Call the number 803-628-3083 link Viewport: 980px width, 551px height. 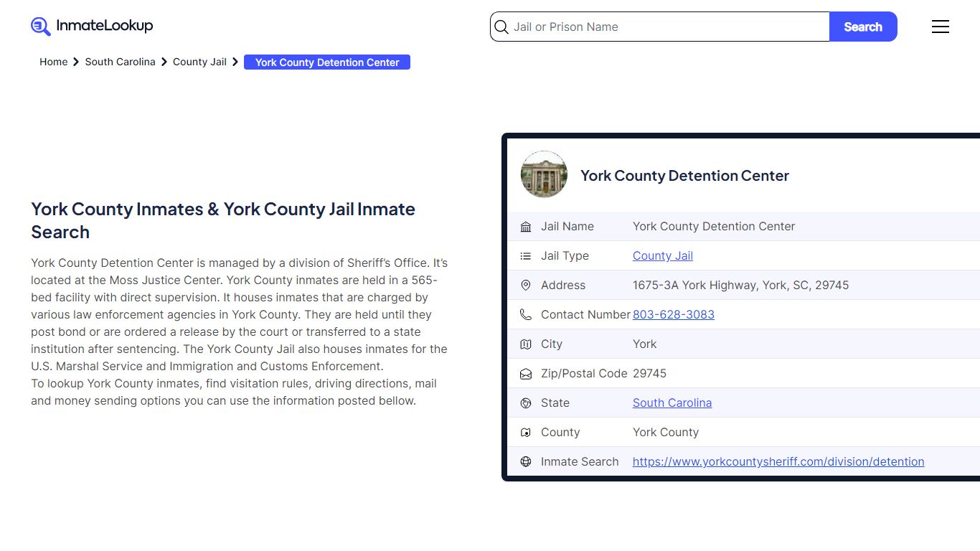tap(674, 314)
